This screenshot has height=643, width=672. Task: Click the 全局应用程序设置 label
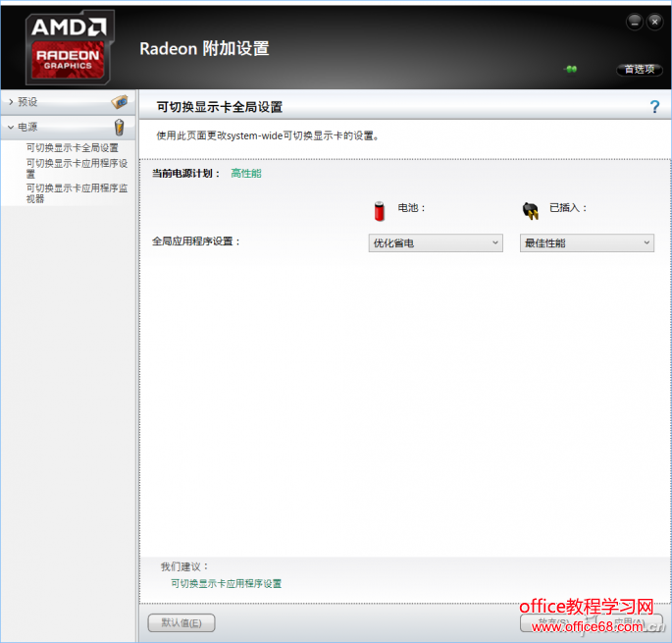(196, 241)
